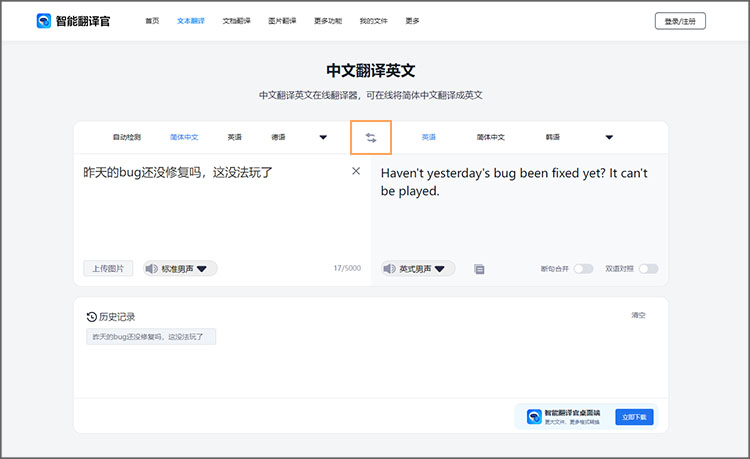Open the 更多 menu in top navigation
Screen dimensions: 750x459
tap(412, 21)
